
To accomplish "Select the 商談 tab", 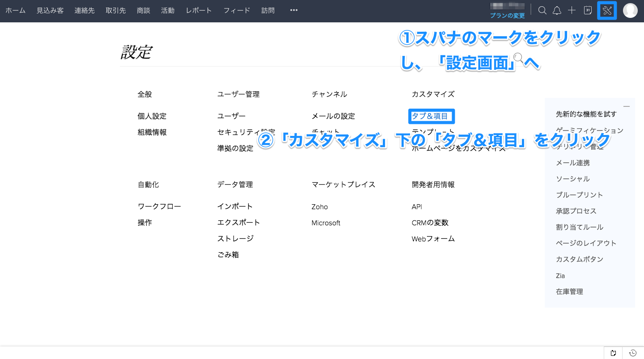I will point(144,10).
